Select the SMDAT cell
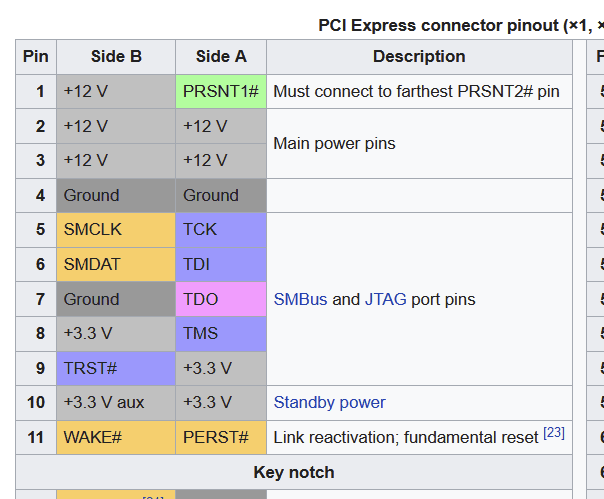 point(116,264)
